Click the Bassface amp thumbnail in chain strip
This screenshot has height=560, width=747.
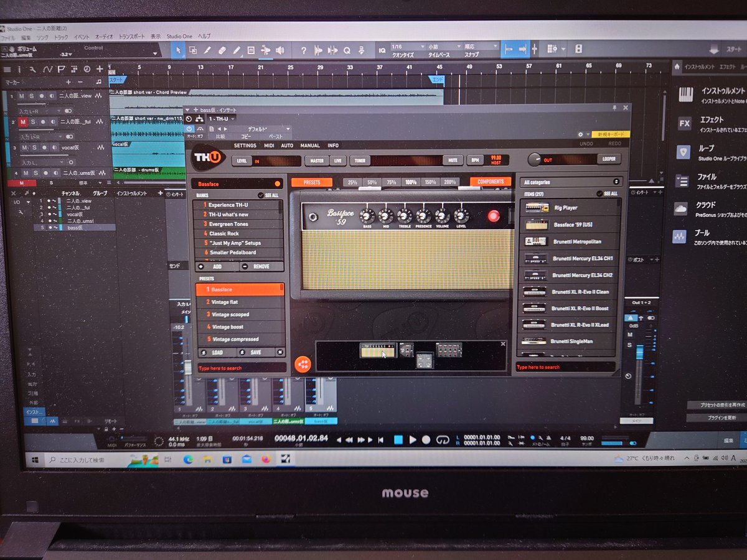tap(378, 350)
